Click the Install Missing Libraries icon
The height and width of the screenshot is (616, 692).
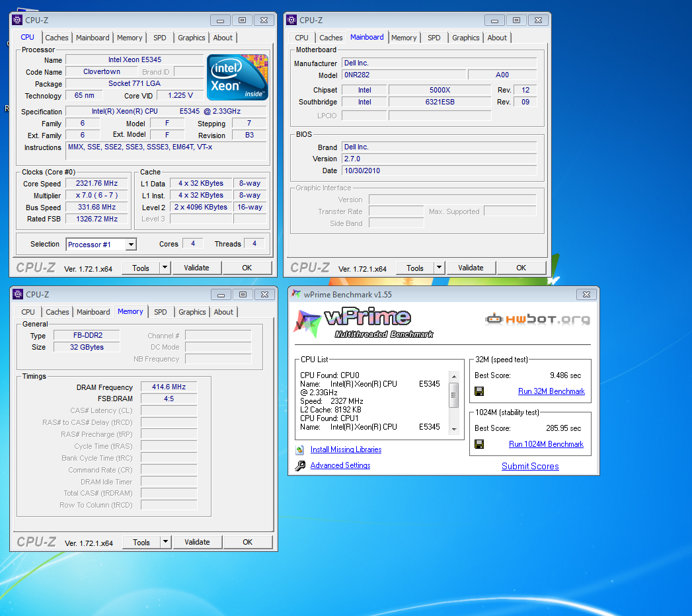(300, 449)
